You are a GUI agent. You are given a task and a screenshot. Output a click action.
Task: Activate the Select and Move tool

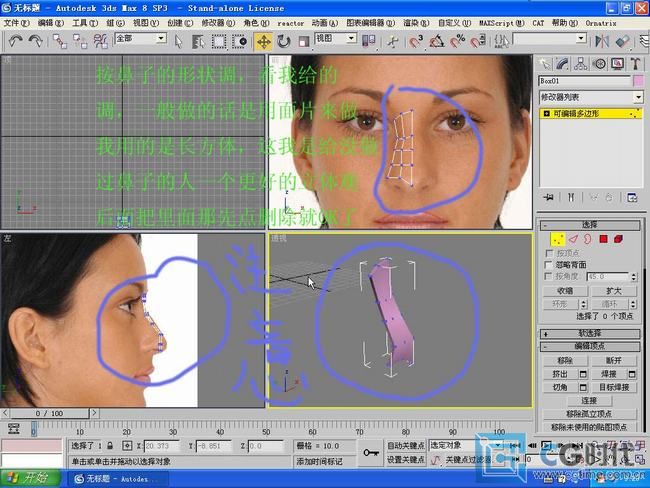[264, 41]
